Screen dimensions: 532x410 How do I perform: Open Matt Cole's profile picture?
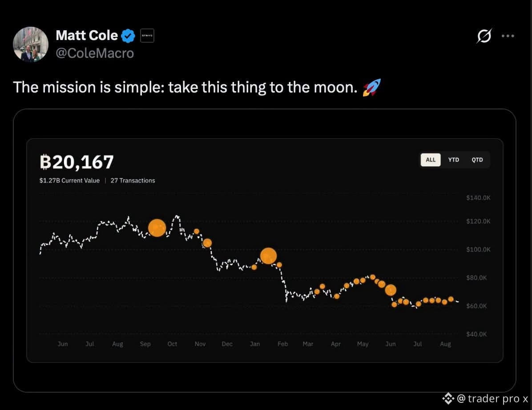[x=31, y=44]
